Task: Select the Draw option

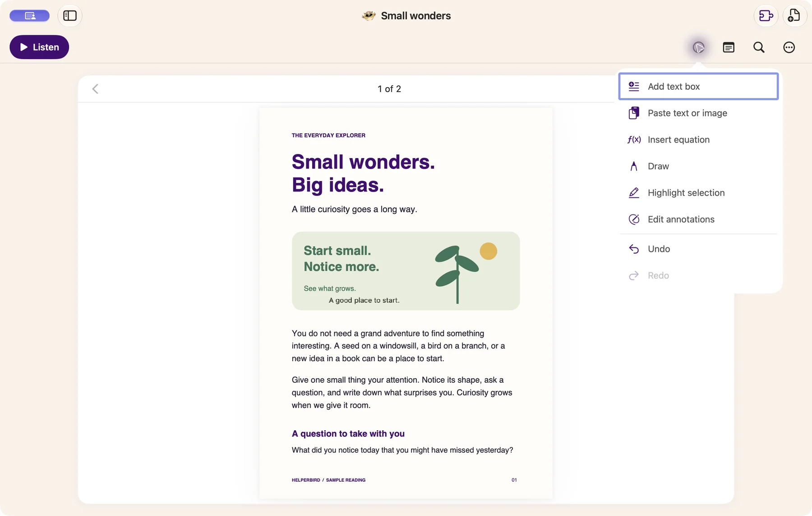Action: (x=698, y=166)
